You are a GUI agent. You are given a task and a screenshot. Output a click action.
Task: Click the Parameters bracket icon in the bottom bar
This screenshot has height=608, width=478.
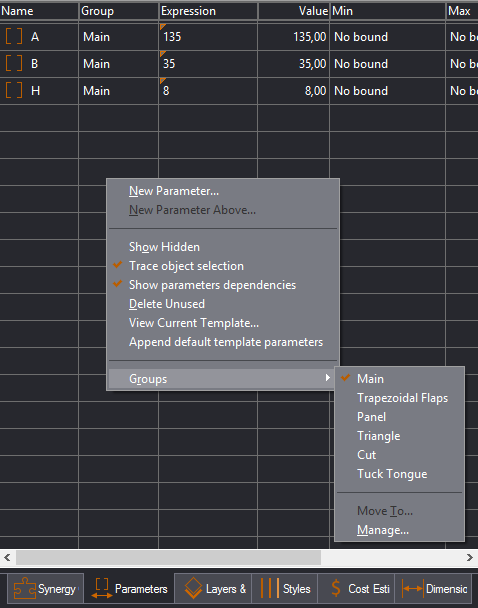tap(102, 589)
